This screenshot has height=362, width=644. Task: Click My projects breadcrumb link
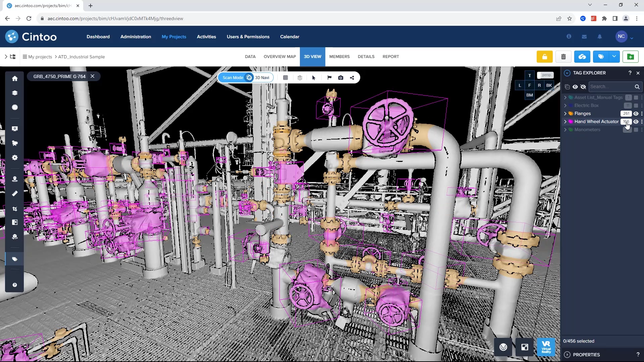pyautogui.click(x=40, y=57)
